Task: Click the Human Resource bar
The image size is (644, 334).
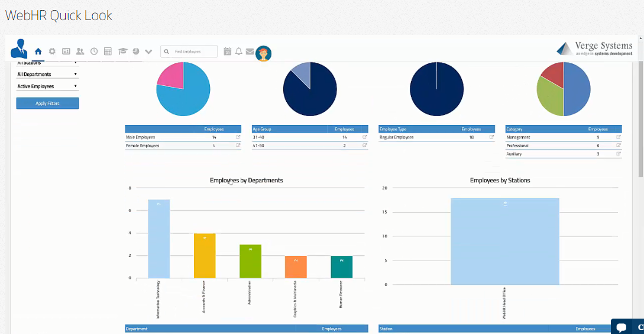Action: (342, 267)
